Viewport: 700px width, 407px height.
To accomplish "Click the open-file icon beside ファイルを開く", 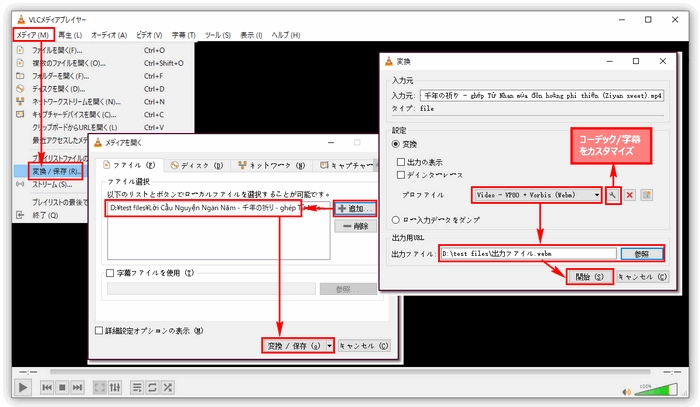I will [x=20, y=50].
